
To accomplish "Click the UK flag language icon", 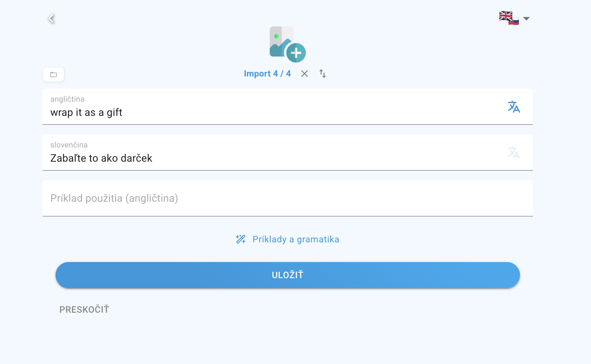I will pyautogui.click(x=506, y=15).
